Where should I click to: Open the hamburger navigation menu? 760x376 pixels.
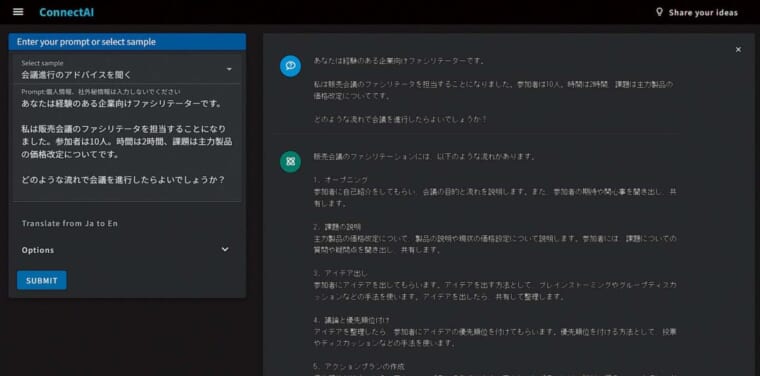pyautogui.click(x=18, y=12)
